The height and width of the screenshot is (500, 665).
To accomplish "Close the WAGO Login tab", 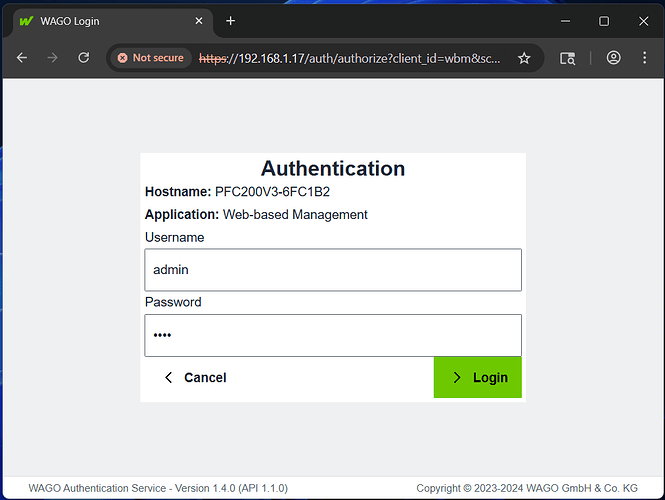I will [x=199, y=21].
